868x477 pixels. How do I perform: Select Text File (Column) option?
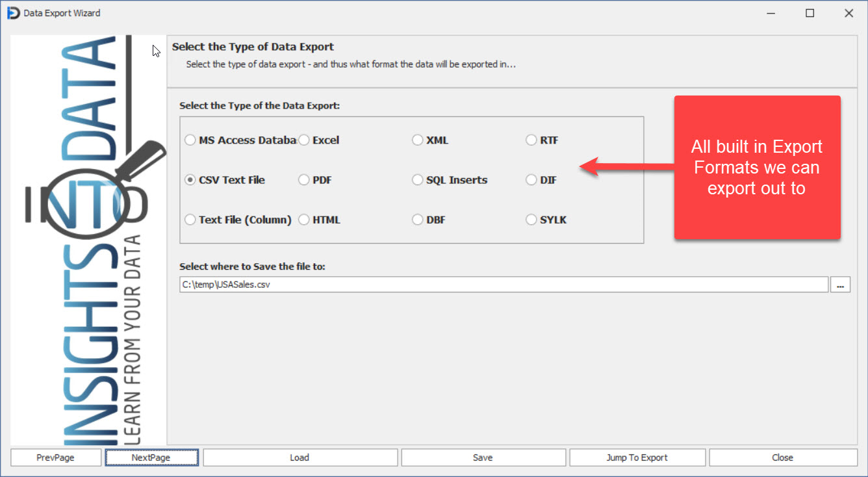pyautogui.click(x=190, y=220)
